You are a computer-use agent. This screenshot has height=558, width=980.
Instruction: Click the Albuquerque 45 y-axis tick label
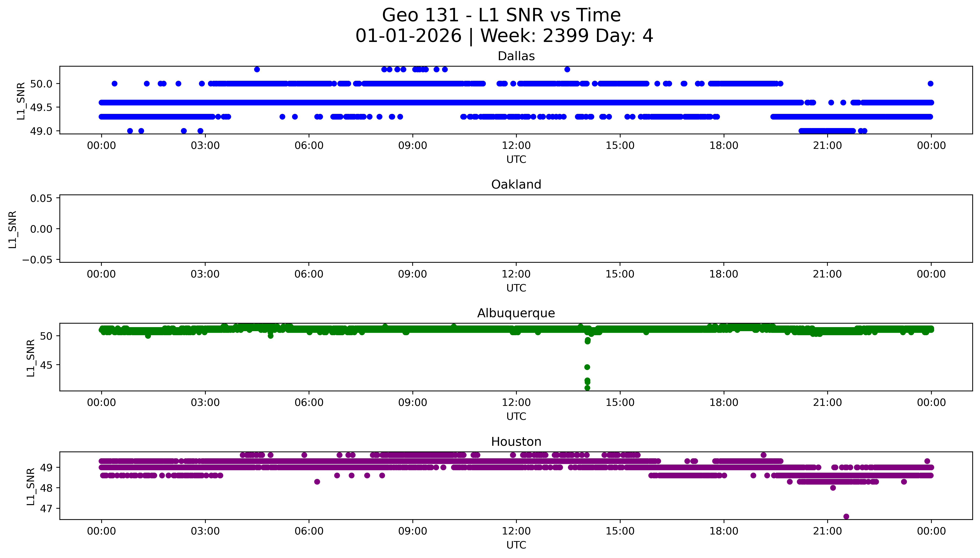(x=46, y=365)
